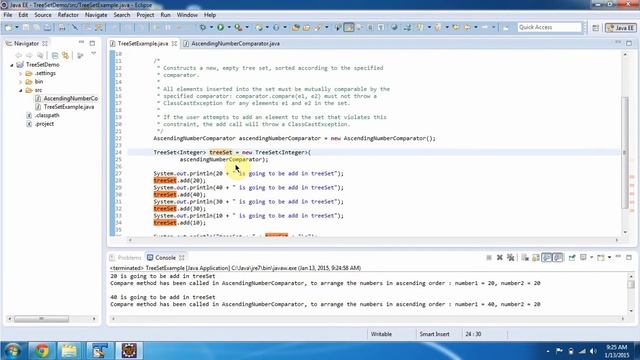The image size is (640, 360).
Task: Click the New file toolbar icon
Action: (x=8, y=27)
